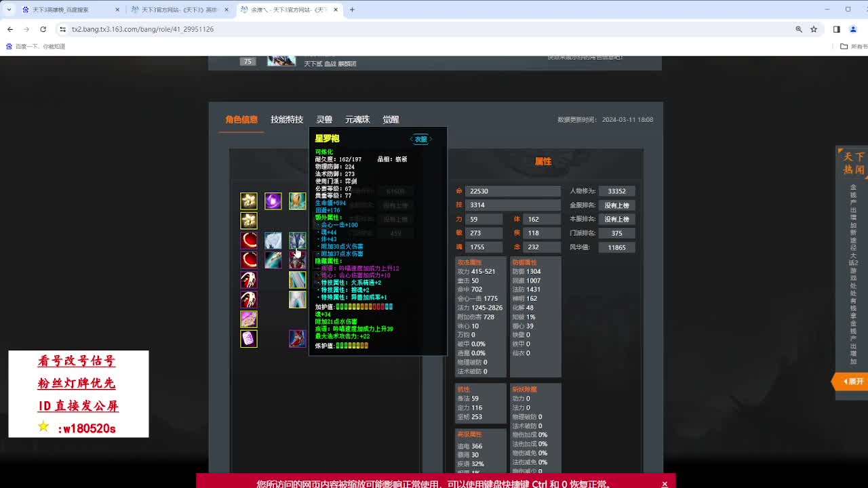Click the 攻击属性 section header
The image size is (868, 488).
469,262
